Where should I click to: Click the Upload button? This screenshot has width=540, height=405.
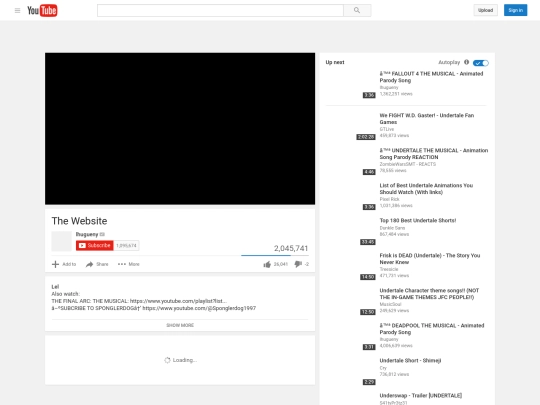point(485,10)
